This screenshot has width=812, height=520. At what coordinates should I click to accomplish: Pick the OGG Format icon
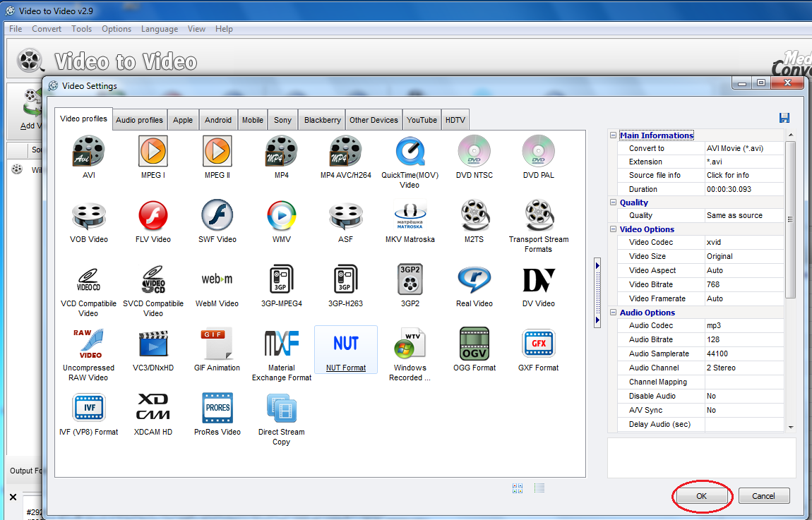pos(474,344)
